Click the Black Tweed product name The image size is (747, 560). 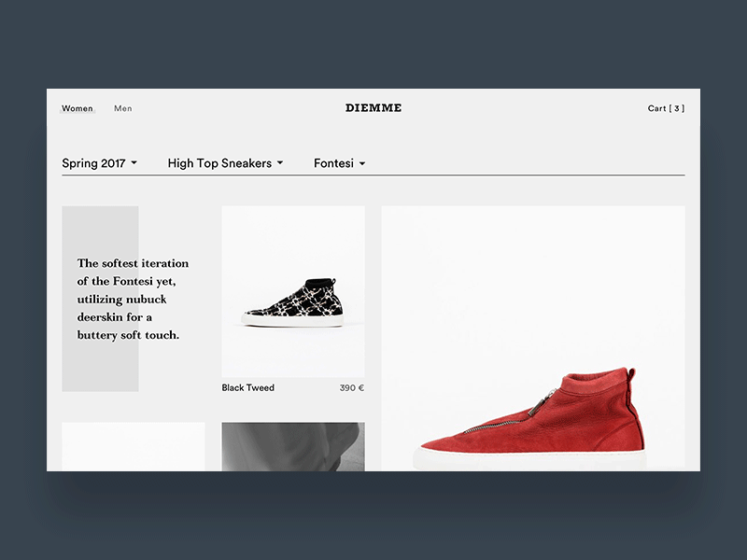pos(247,387)
